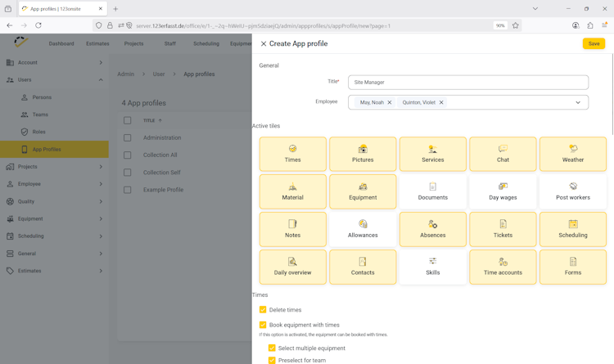Expand the Quality sidebar section
The height and width of the screenshot is (364, 614).
click(x=54, y=201)
